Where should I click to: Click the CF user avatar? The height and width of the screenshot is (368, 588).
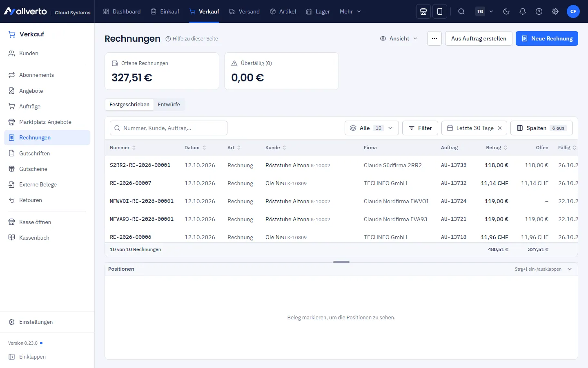[x=573, y=11]
